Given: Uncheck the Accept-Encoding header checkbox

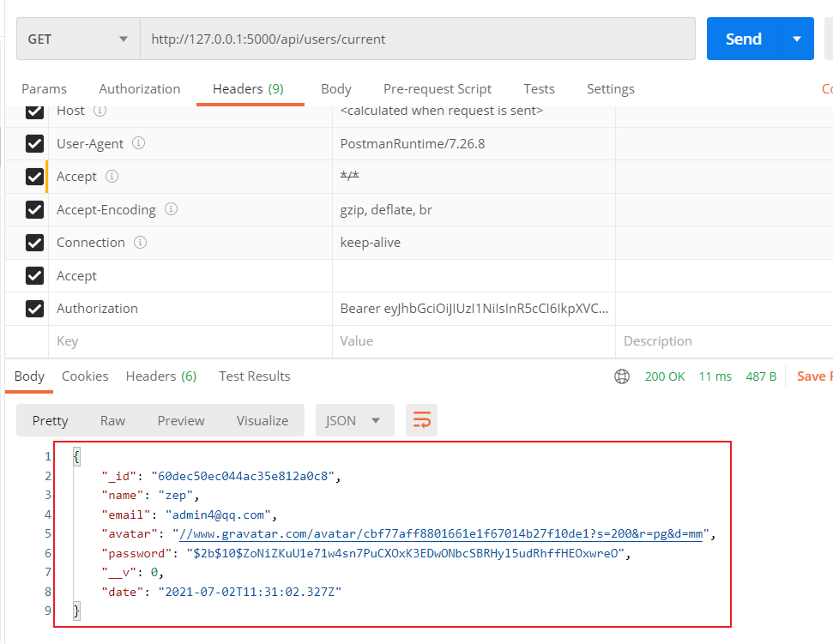Looking at the screenshot, I should tap(34, 210).
